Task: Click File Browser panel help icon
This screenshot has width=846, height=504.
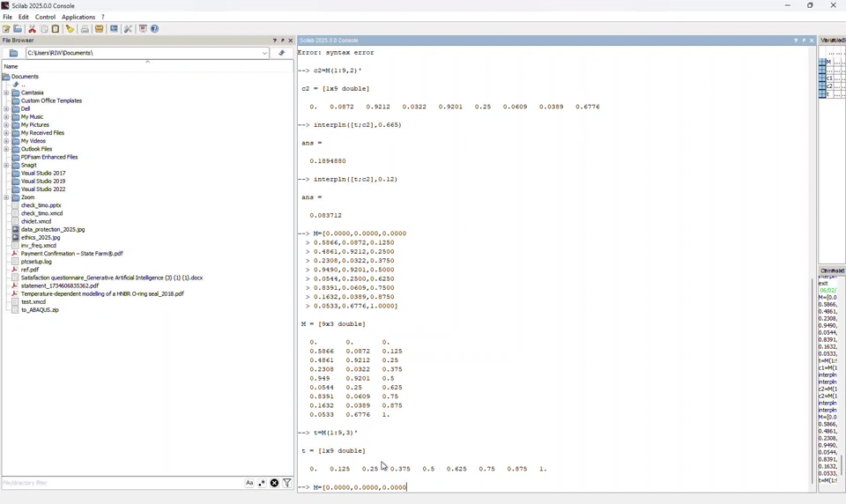Action: click(275, 41)
